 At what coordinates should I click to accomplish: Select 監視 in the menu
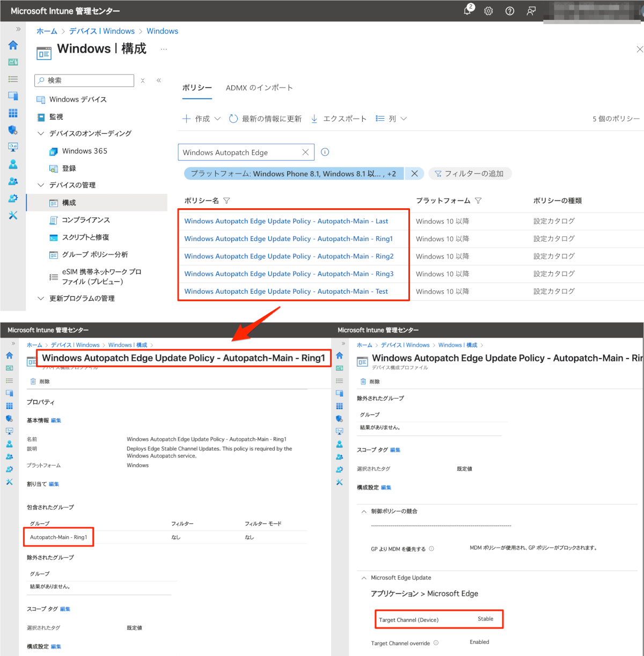pyautogui.click(x=56, y=116)
